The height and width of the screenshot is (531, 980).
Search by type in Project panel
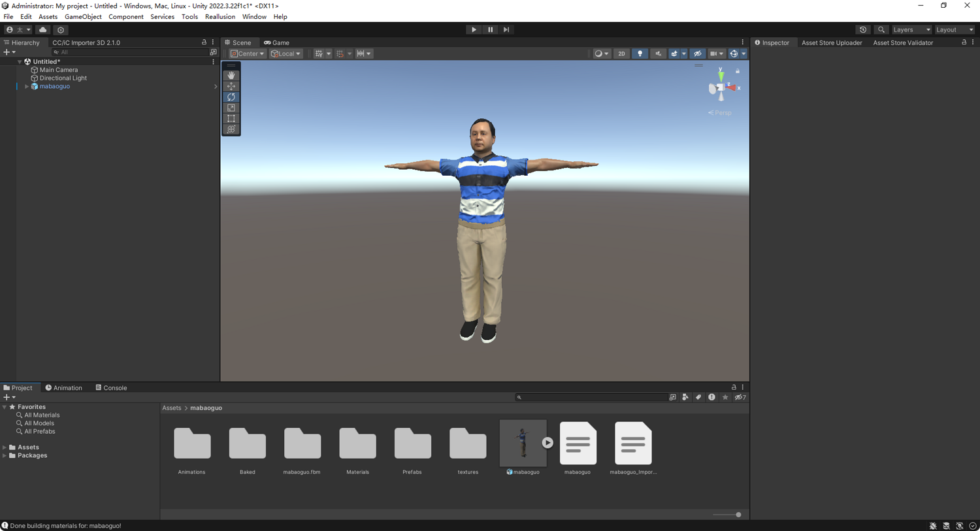pyautogui.click(x=685, y=397)
